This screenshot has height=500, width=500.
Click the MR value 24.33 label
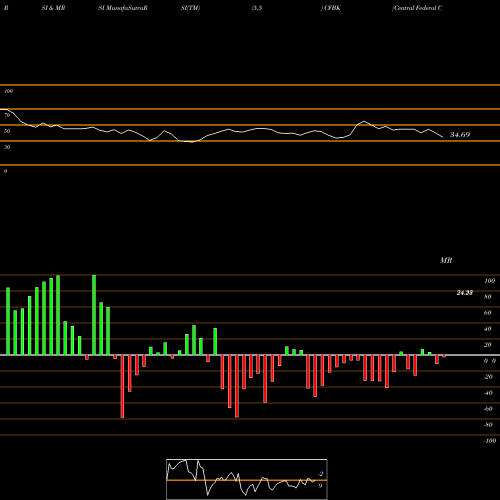tap(465, 293)
